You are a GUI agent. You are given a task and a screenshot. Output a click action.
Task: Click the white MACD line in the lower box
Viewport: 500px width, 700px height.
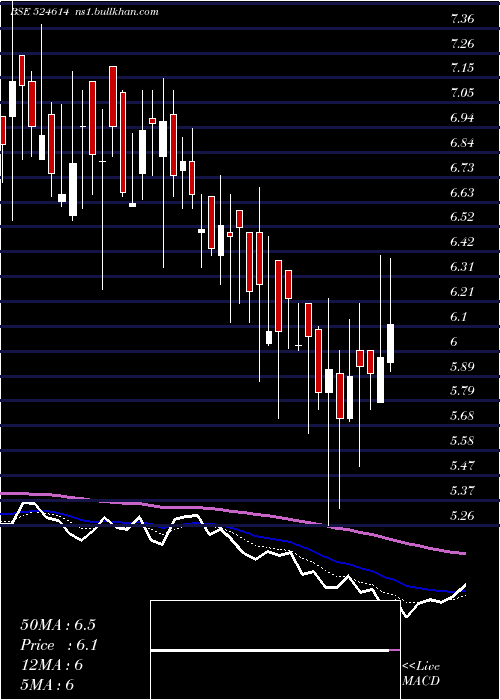pos(270,651)
